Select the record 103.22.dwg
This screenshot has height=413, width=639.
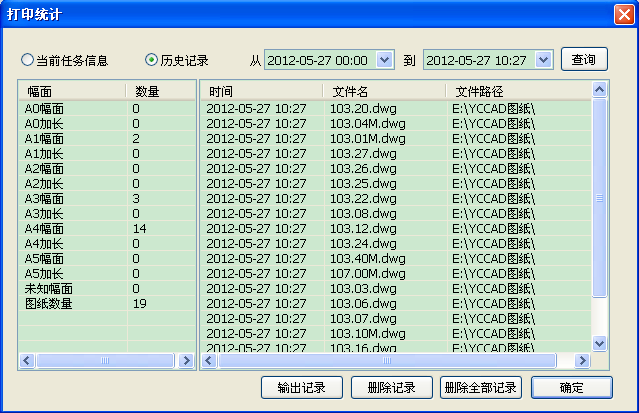(x=396, y=199)
